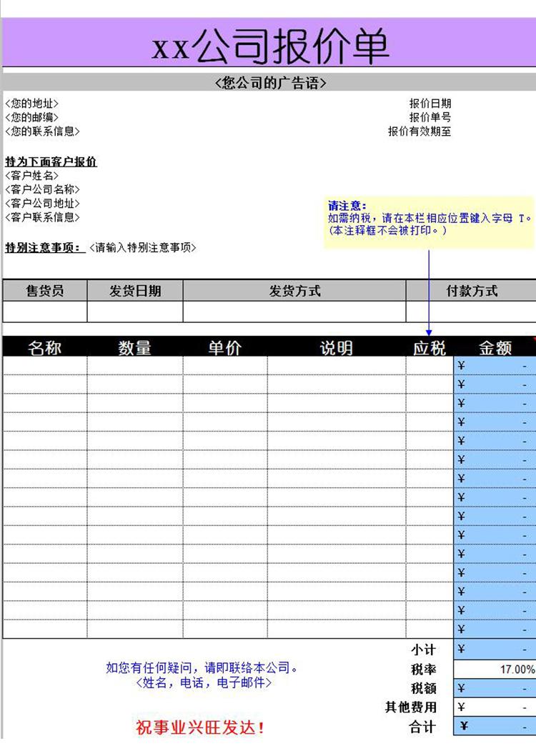Screen dimensions: 536x756
Task: Select the <姓名，电话，电子邮件> contact text
Action: pyautogui.click(x=203, y=683)
